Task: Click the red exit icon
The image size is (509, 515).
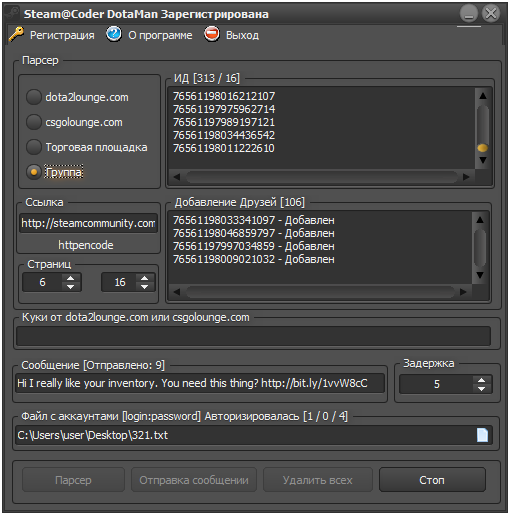Action: point(212,34)
